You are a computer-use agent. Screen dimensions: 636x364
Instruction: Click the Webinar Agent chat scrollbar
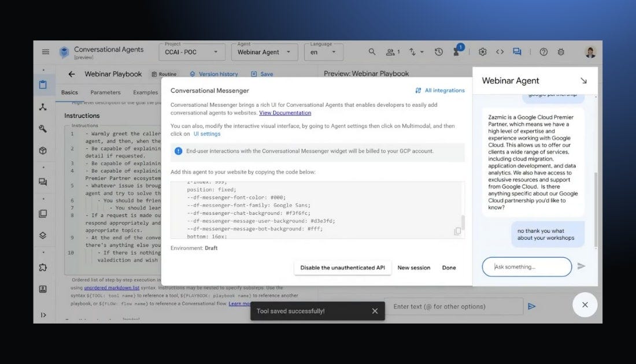click(x=596, y=209)
